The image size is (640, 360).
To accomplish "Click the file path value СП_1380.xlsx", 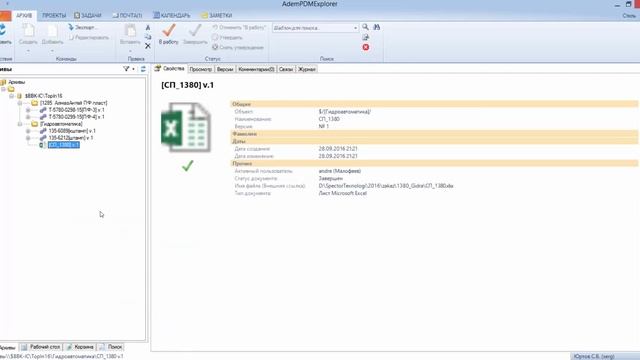I will click(386, 186).
